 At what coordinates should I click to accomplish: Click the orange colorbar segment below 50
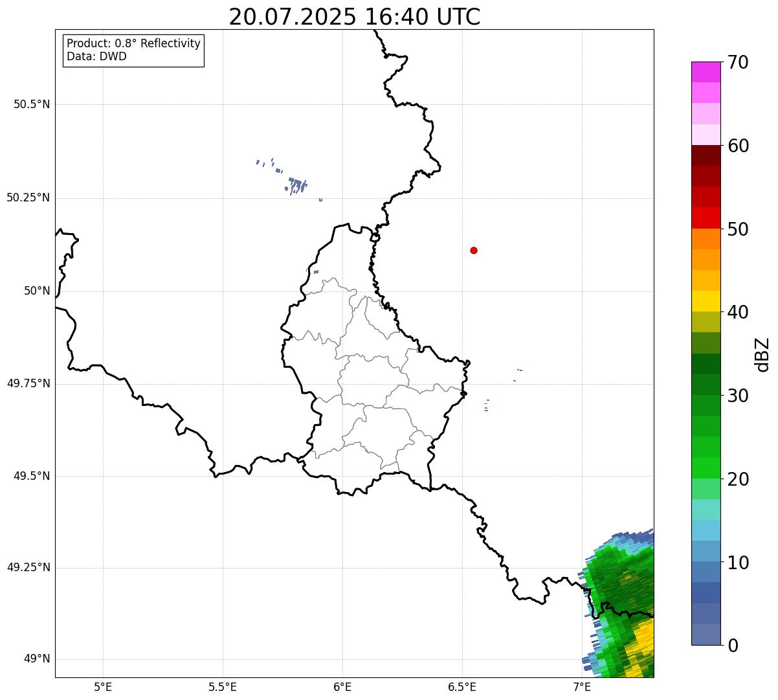(706, 239)
